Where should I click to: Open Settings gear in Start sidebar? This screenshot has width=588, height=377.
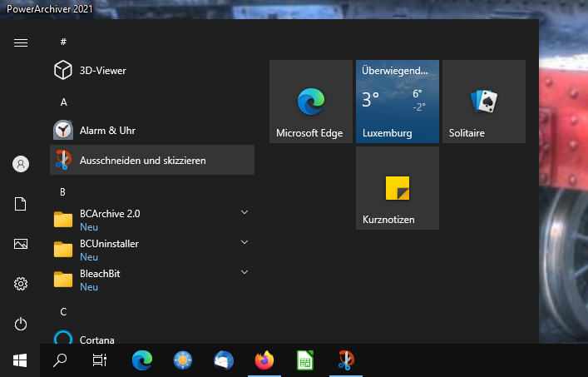tap(21, 284)
